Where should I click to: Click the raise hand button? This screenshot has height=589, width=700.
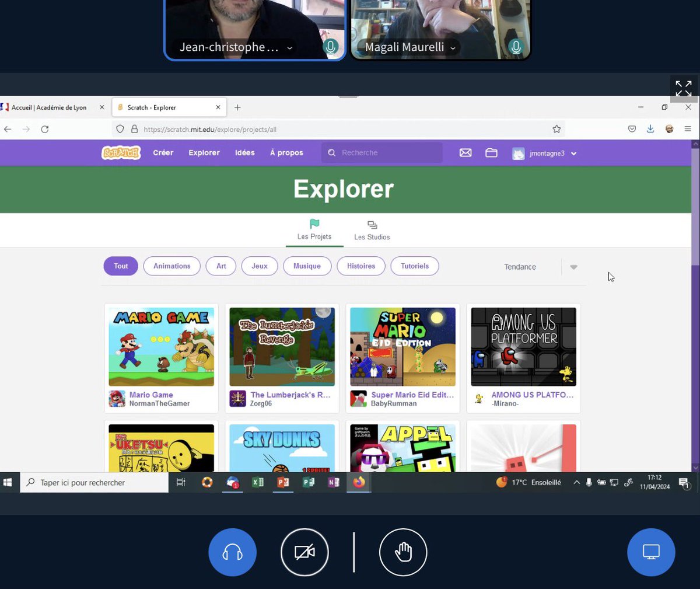[403, 552]
